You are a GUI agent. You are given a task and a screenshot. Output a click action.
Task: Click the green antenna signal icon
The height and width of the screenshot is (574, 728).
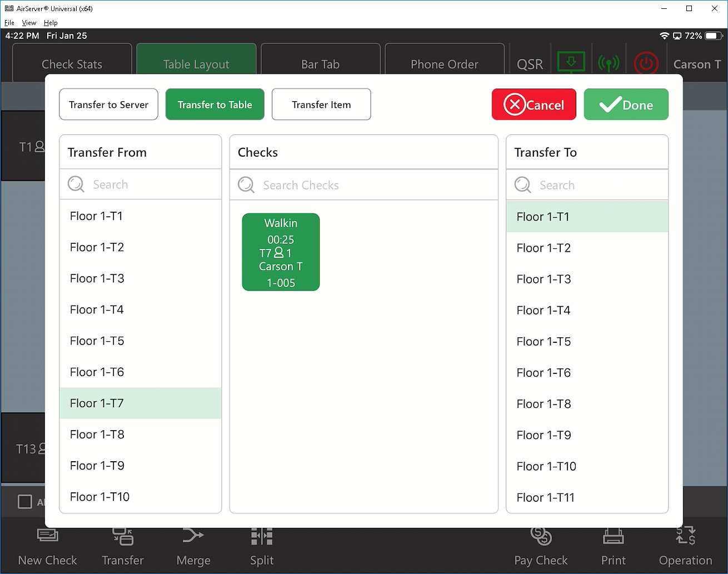(609, 63)
